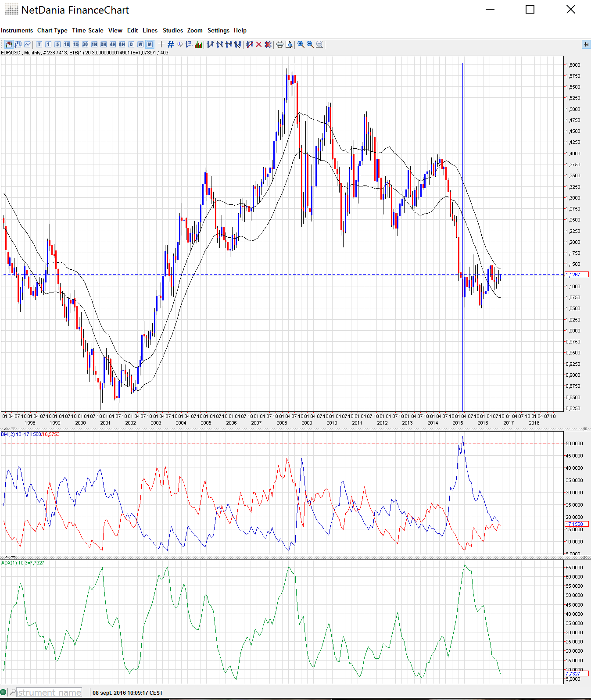Click the scroll-to-end icon at toolbar right

click(x=586, y=44)
